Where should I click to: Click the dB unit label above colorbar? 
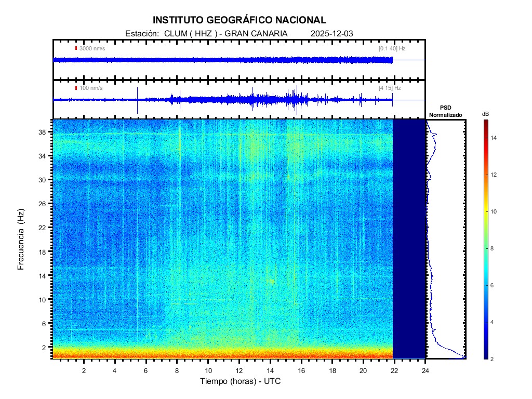tap(485, 113)
